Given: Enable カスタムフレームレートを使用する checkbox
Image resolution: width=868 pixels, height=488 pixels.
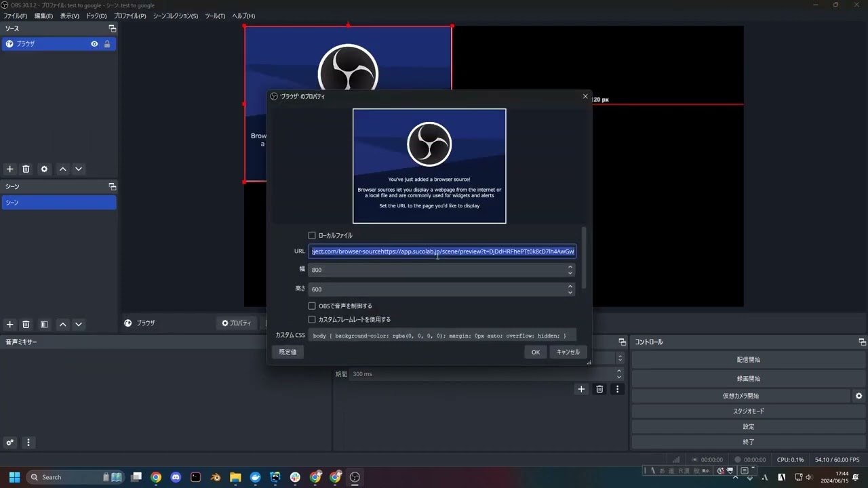Looking at the screenshot, I should pyautogui.click(x=312, y=319).
